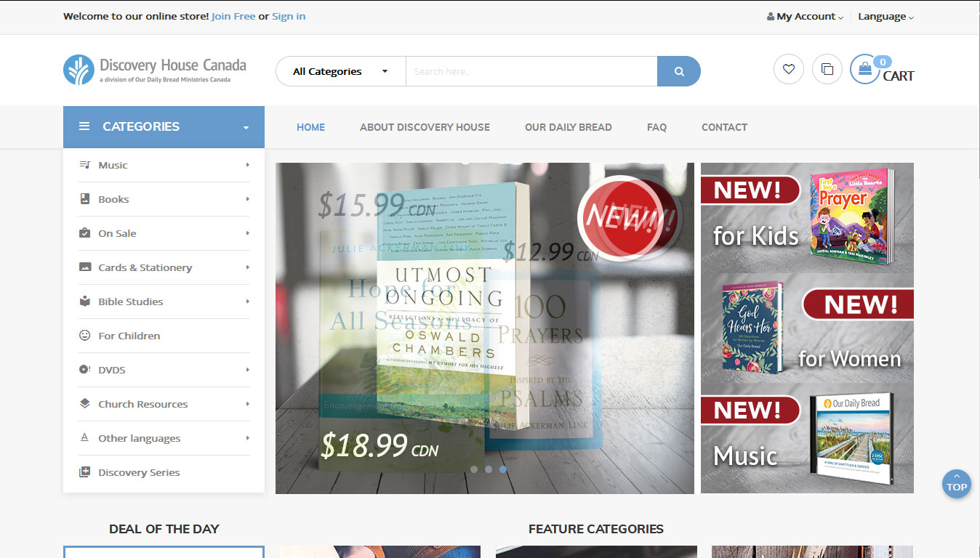Click the DVDS disc icon
Viewport: 980px width, 558px height.
tap(85, 370)
